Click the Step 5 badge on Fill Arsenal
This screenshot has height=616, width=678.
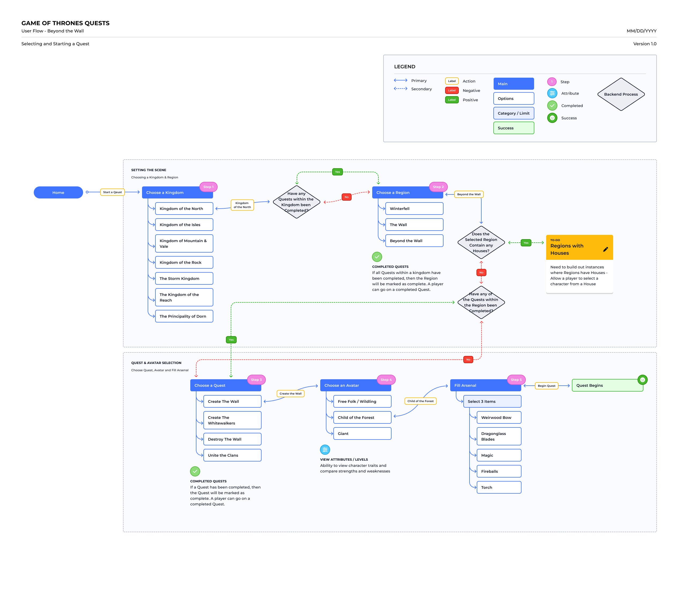[516, 380]
